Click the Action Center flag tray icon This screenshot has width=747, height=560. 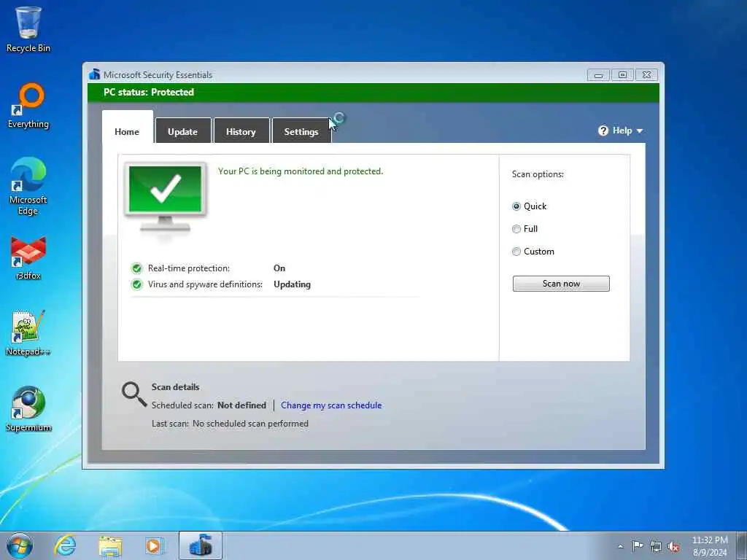(x=638, y=545)
